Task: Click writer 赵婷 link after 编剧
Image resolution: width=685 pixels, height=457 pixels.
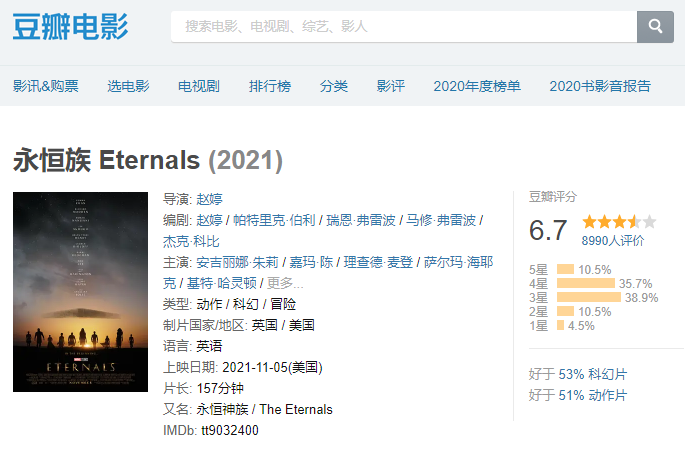Action: coord(209,220)
